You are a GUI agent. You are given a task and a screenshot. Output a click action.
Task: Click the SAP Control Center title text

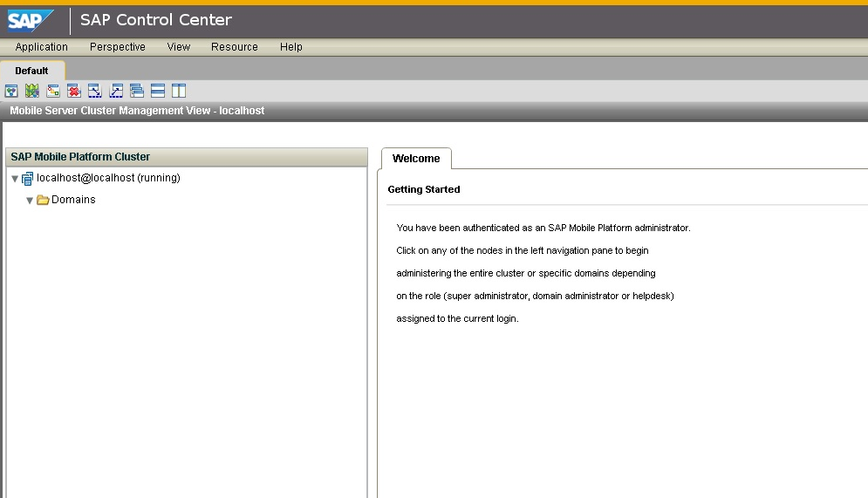pyautogui.click(x=156, y=20)
